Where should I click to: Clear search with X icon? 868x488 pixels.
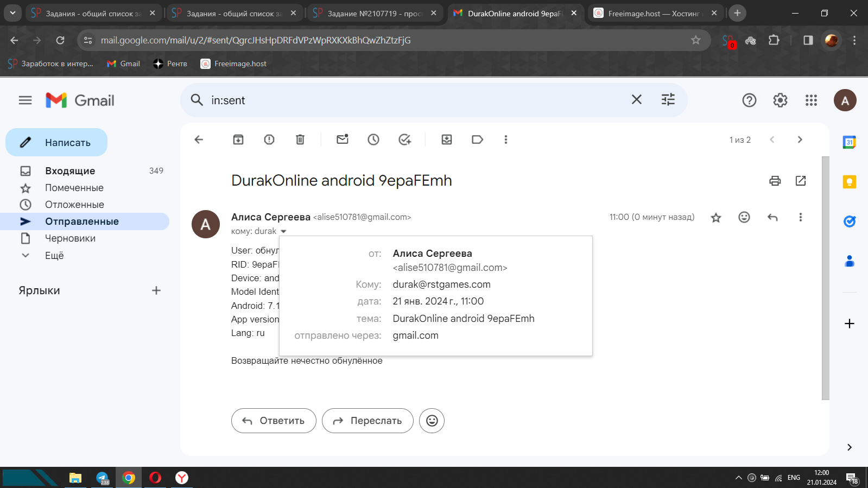(637, 99)
